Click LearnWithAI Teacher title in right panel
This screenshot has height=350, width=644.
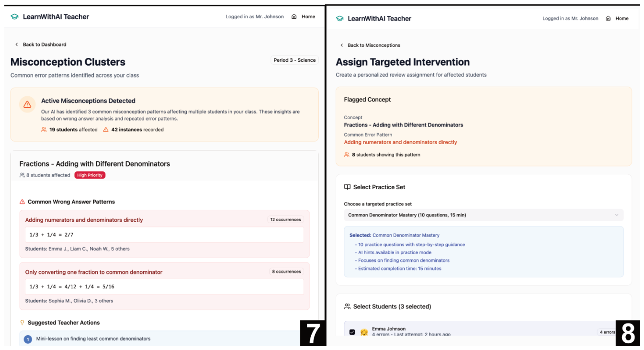pos(380,19)
